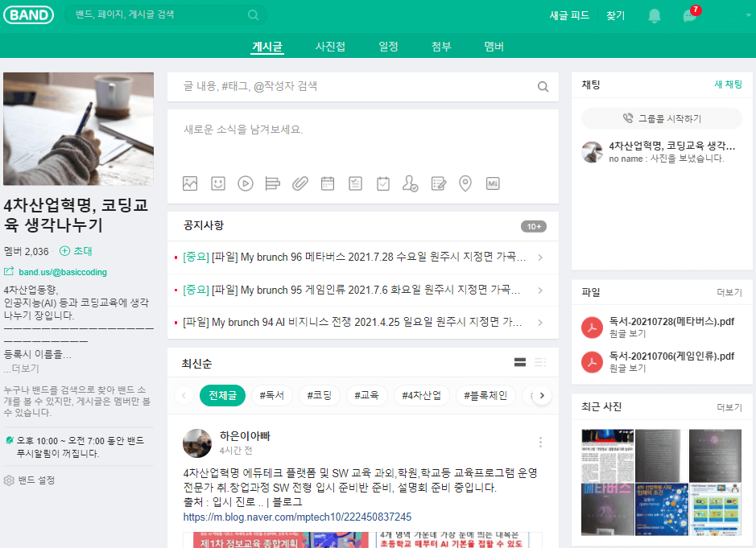This screenshot has height=548, width=756.
Task: Go to the 게시글 tab
Action: (x=267, y=47)
